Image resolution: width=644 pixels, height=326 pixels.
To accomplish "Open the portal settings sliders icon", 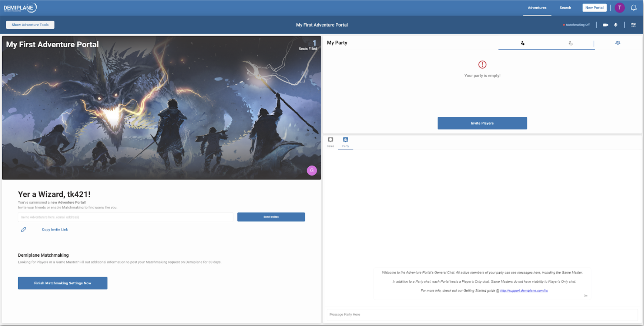I will 633,25.
